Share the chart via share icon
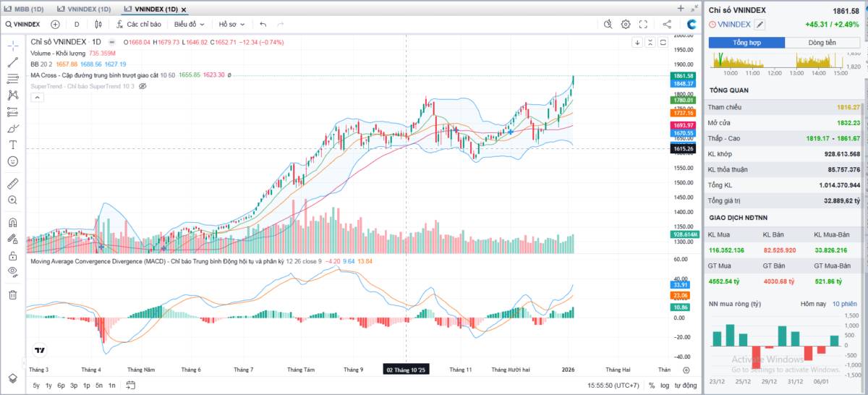868x395 pixels. point(667,24)
